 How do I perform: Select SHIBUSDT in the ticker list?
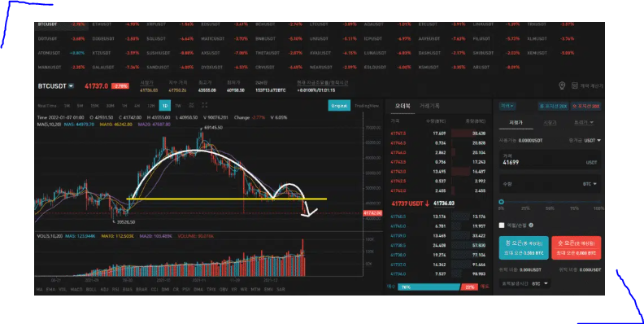click(484, 54)
